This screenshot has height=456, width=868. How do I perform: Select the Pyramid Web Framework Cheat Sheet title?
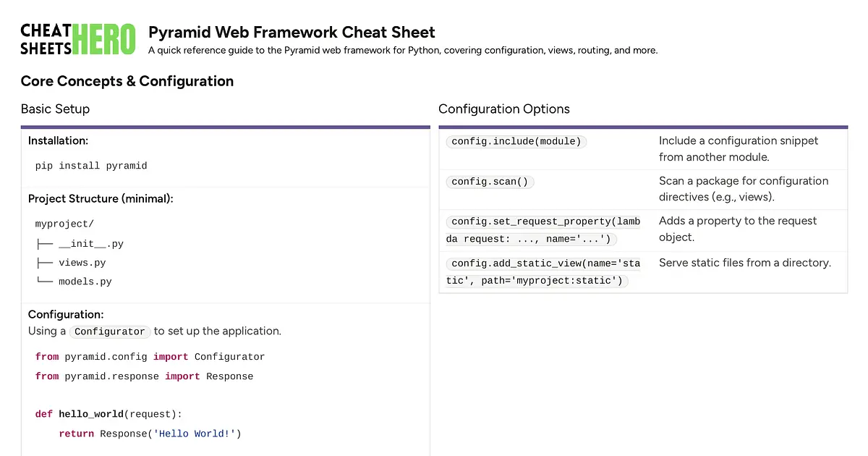coord(292,32)
